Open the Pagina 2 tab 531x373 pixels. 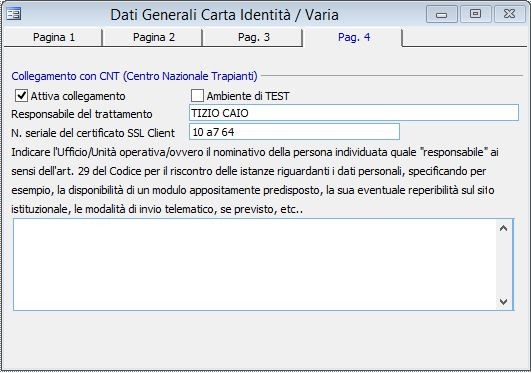pyautogui.click(x=153, y=37)
